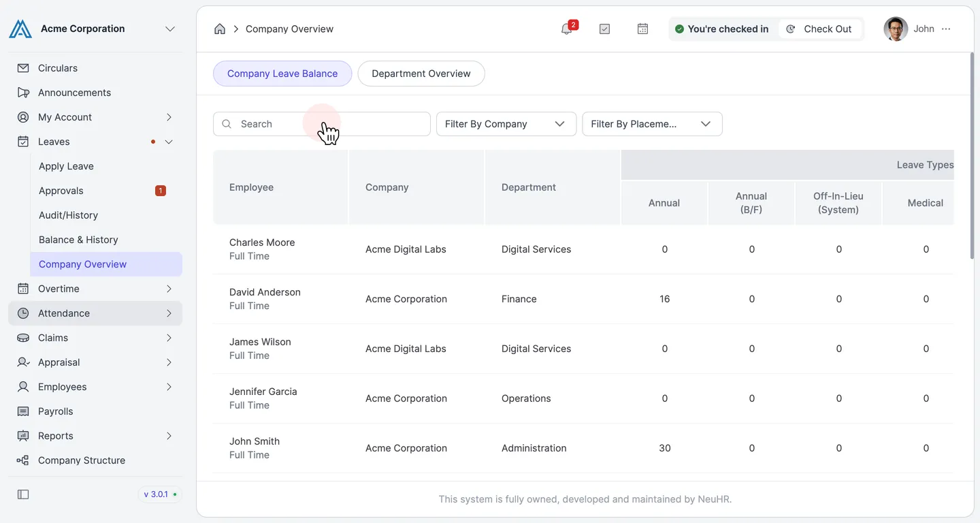Screen dimensions: 980x523
Task: Go to home via breadcrumb house icon
Action: pyautogui.click(x=219, y=29)
